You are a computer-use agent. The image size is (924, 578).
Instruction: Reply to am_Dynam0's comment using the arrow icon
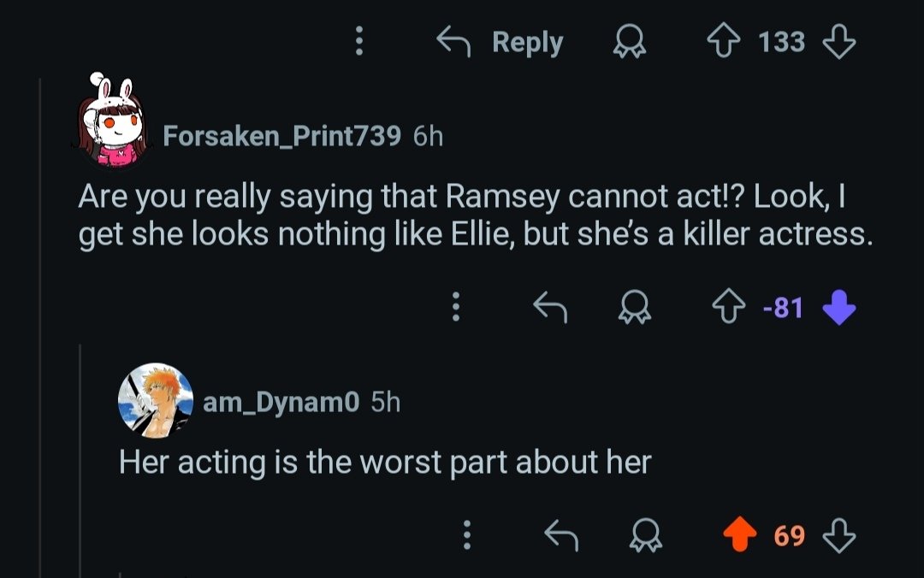[561, 536]
